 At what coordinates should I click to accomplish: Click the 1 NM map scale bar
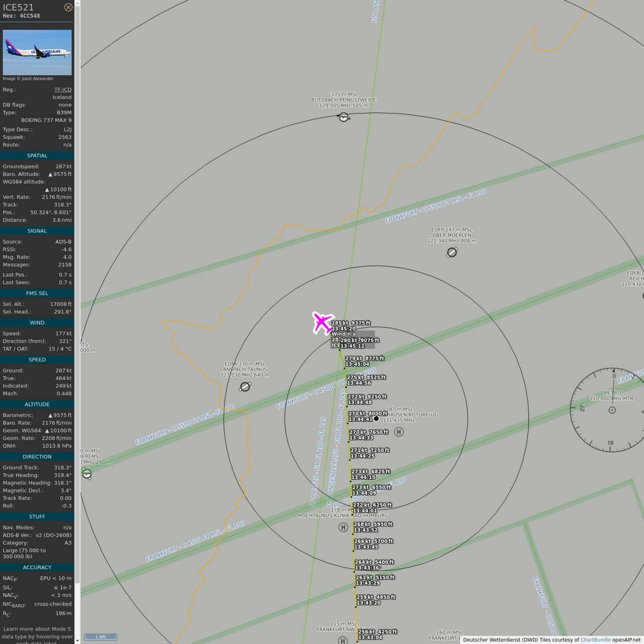pos(101,637)
